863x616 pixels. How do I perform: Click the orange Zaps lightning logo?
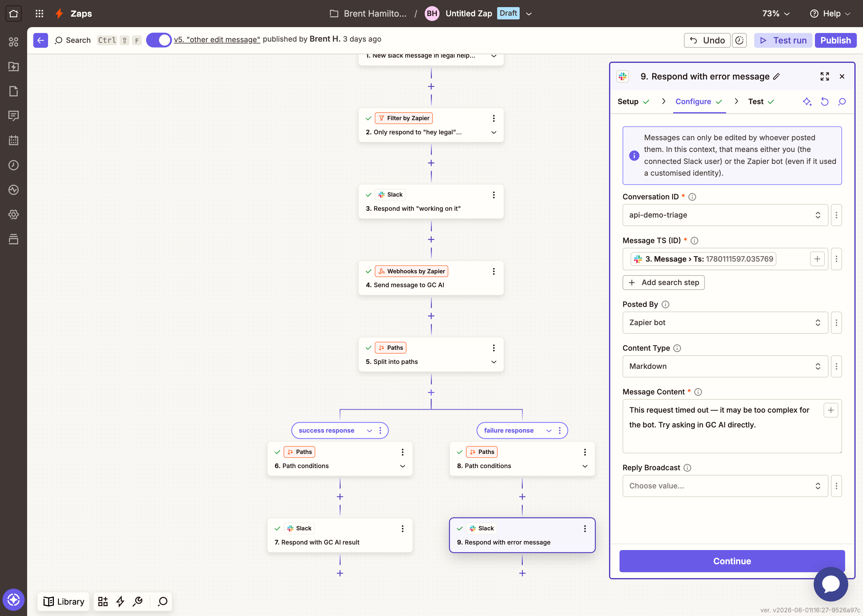point(59,14)
